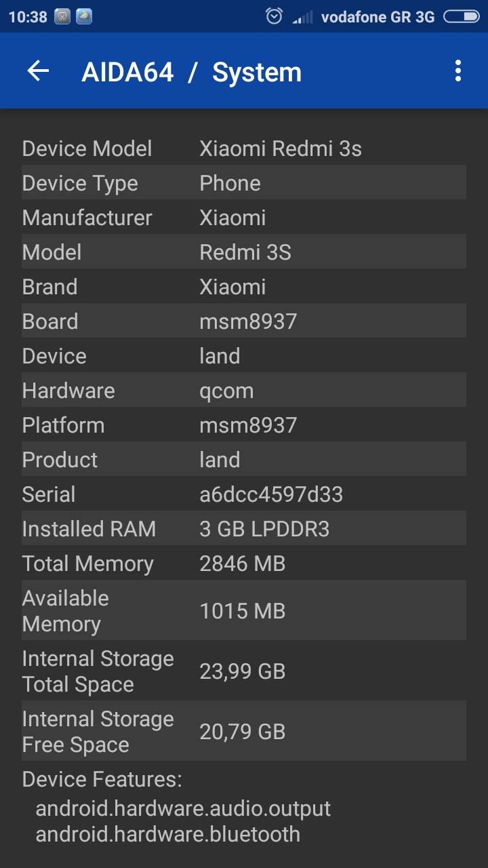Tap the first notification icon in status bar

click(62, 16)
